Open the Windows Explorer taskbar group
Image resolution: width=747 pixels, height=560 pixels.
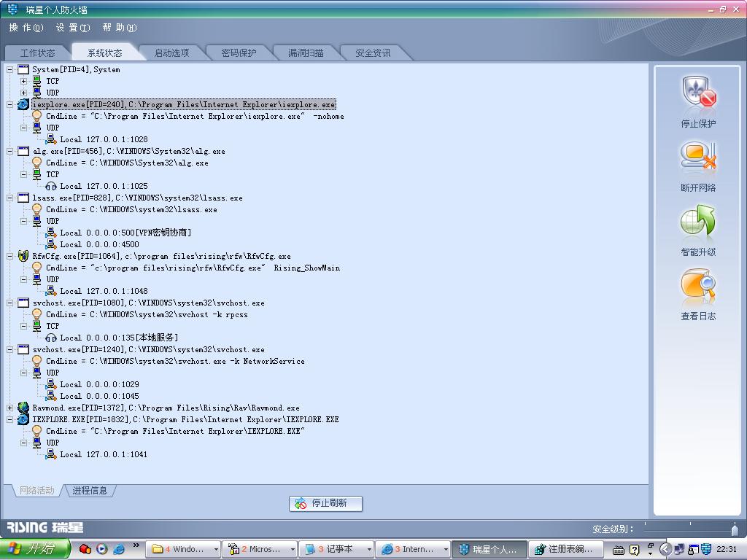pyautogui.click(x=183, y=550)
